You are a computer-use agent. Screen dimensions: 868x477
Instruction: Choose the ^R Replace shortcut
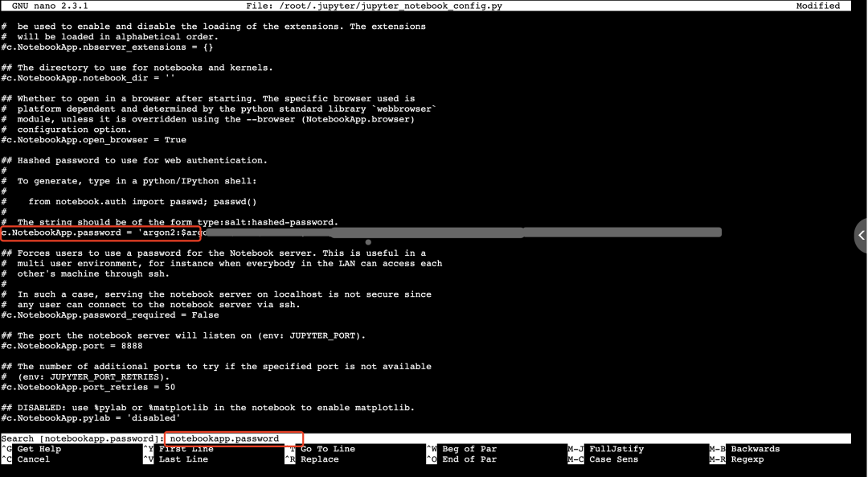[312, 459]
